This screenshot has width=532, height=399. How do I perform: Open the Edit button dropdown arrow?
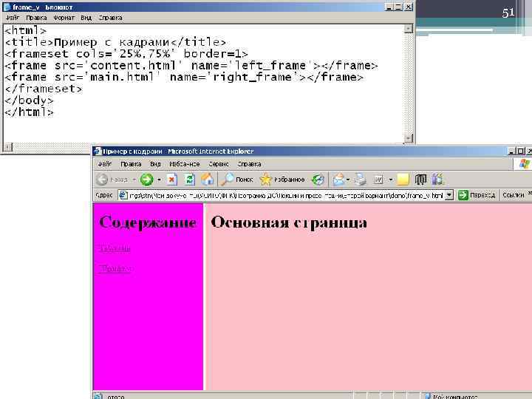[391, 180]
